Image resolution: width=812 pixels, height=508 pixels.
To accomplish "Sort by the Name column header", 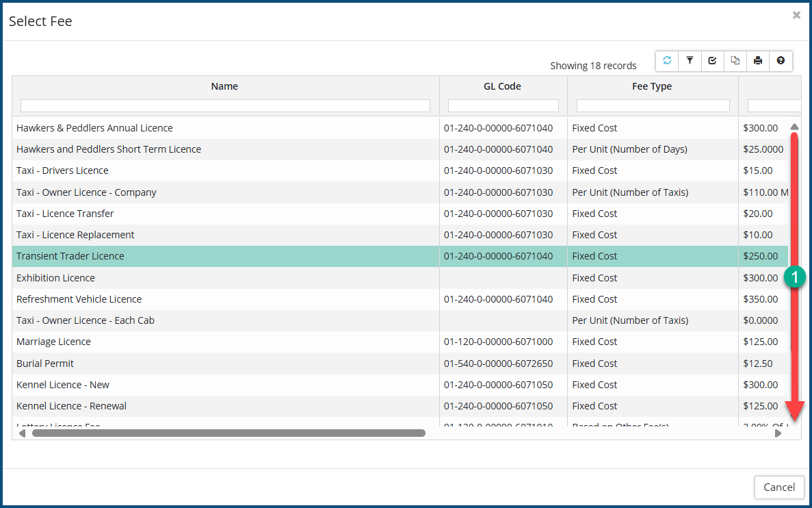I will pos(224,86).
